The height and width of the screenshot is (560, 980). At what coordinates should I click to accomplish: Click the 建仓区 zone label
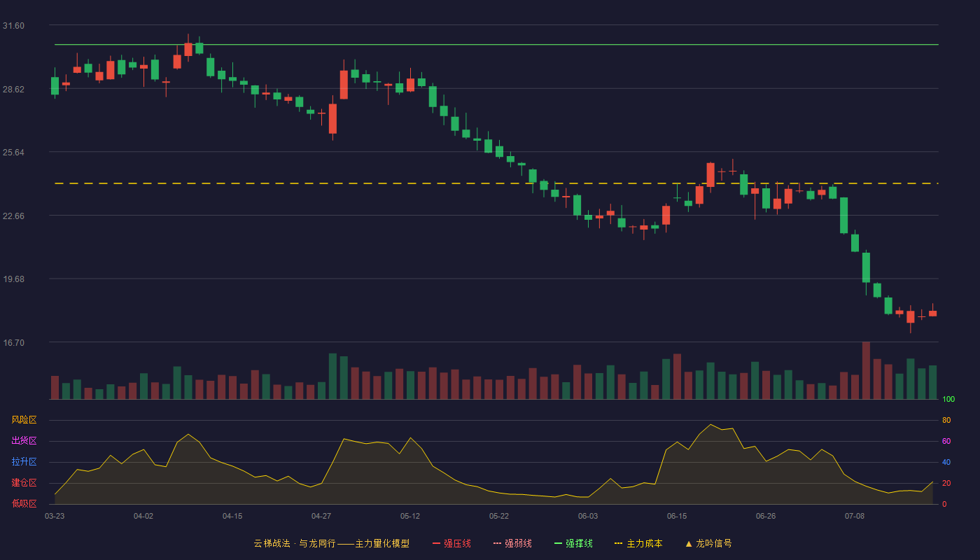click(24, 483)
